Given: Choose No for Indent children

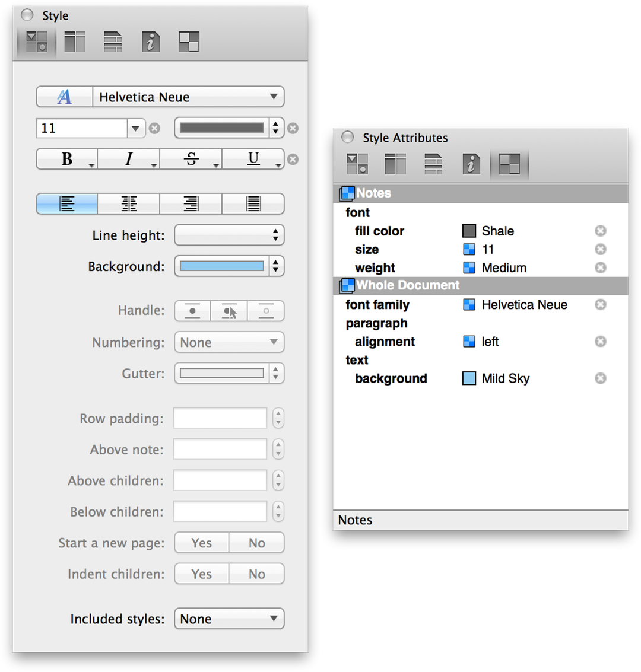Looking at the screenshot, I should [256, 574].
